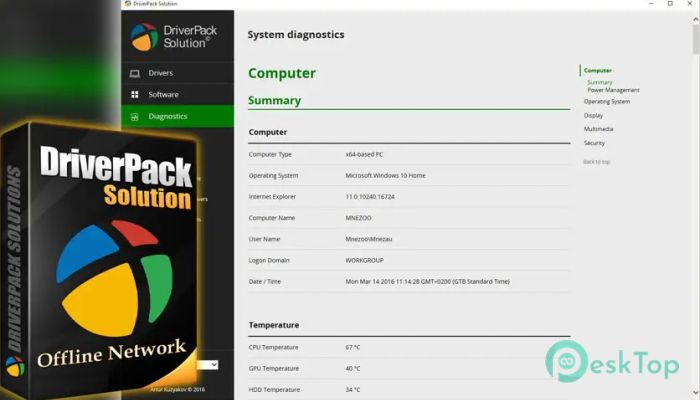Click the Logon Domain label
Viewport: 700px width, 400px height.
click(269, 260)
